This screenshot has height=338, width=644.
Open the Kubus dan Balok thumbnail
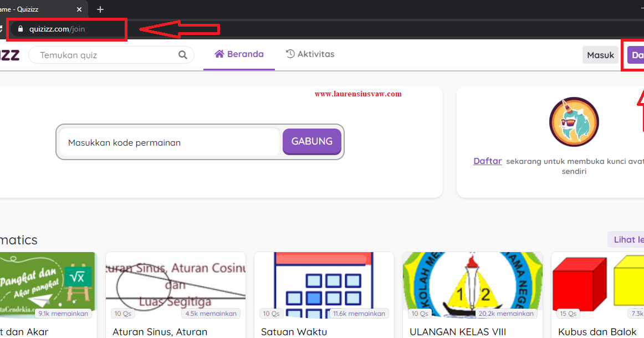[x=597, y=285]
